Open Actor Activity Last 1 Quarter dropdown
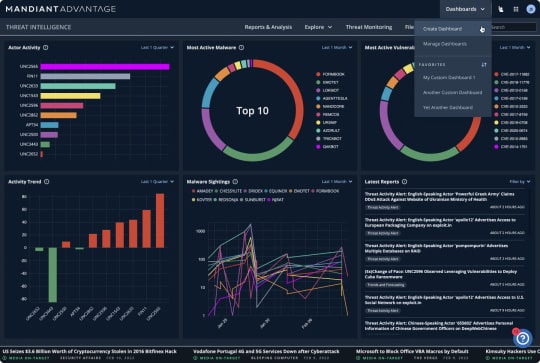540x363 pixels. pyautogui.click(x=157, y=48)
